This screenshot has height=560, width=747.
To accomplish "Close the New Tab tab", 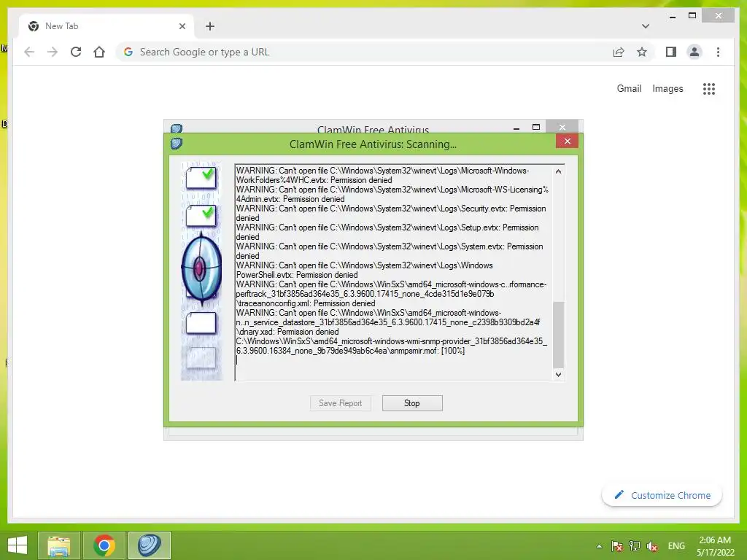I will pyautogui.click(x=182, y=26).
